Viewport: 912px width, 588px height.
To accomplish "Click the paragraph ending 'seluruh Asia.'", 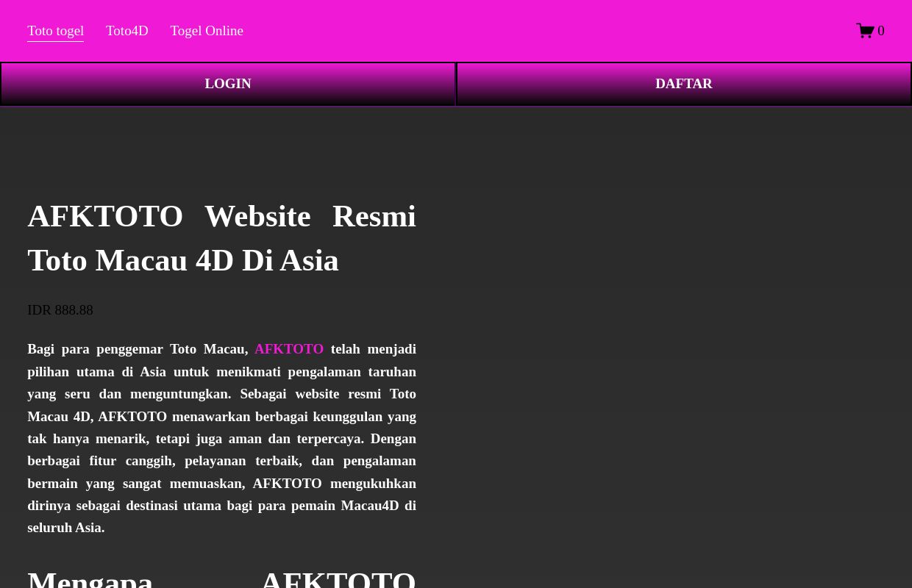I will pyautogui.click(x=221, y=438).
